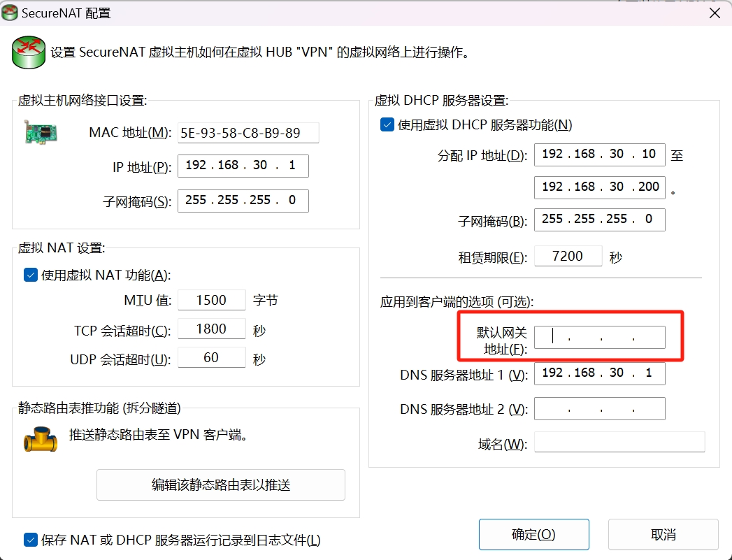Image resolution: width=732 pixels, height=560 pixels.
Task: Click the 分配 IP 地址(D) label
Action: coord(482,155)
